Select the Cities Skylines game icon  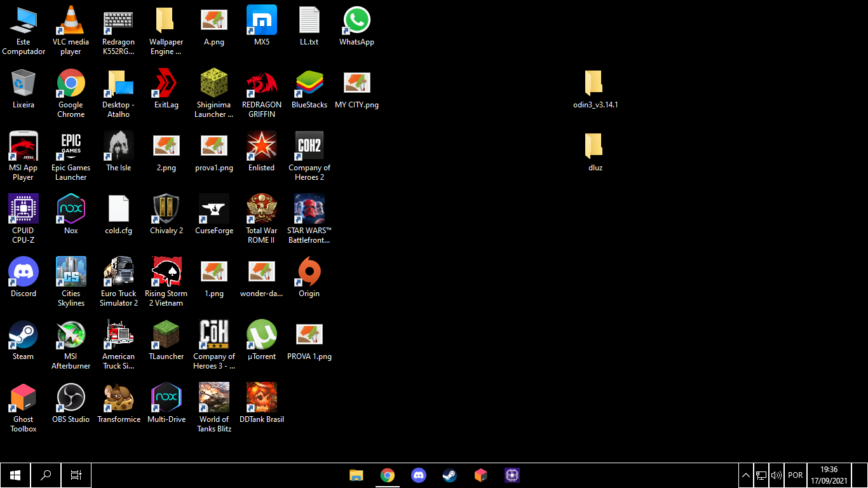(x=71, y=281)
